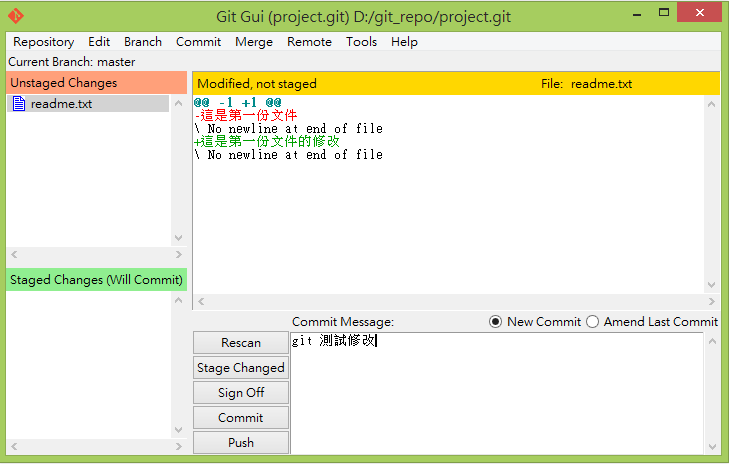The height and width of the screenshot is (464, 729).
Task: Open the Merge menu
Action: point(254,42)
